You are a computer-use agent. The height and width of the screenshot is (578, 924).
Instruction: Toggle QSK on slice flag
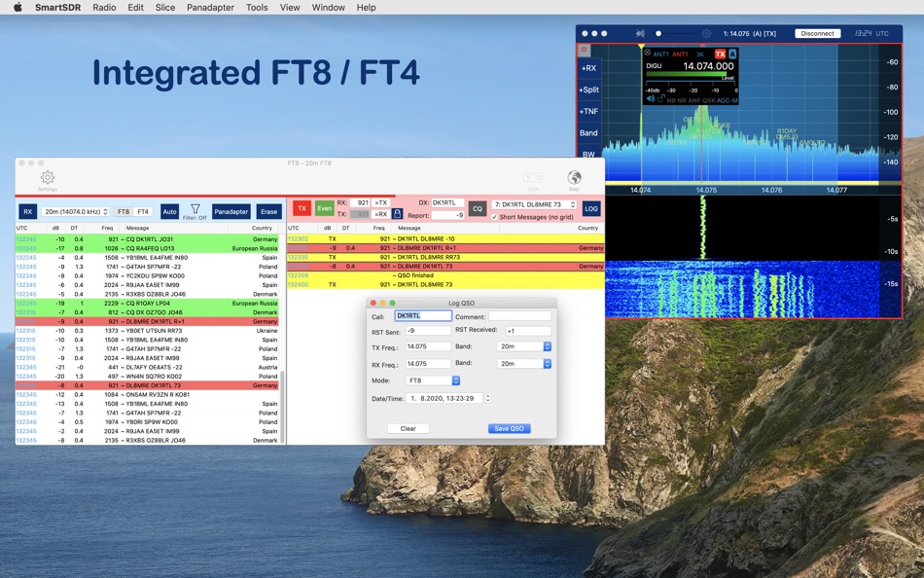click(709, 100)
